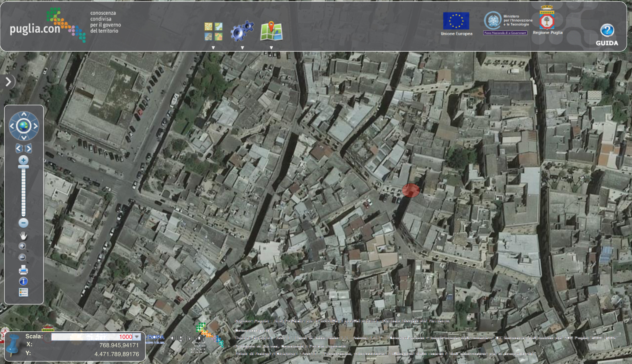Viewport: 632px width, 364px height.
Task: Activate the blue info identify tool
Action: [x=23, y=281]
